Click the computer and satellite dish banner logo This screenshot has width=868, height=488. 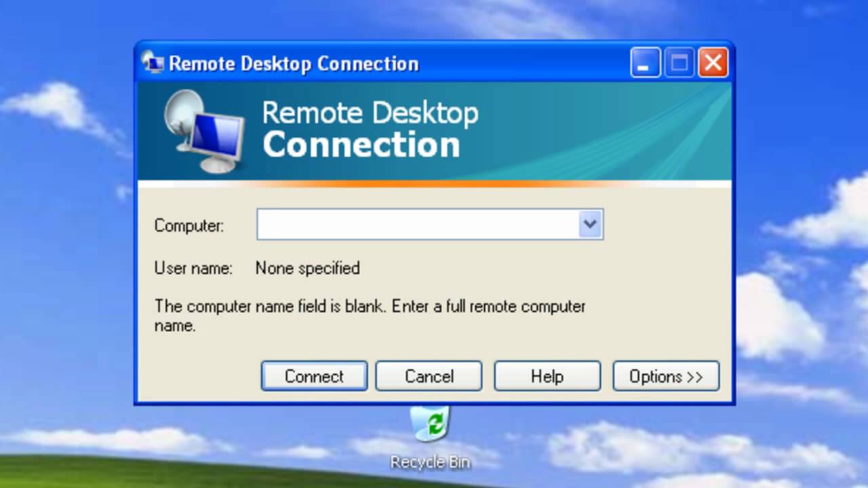[x=202, y=131]
